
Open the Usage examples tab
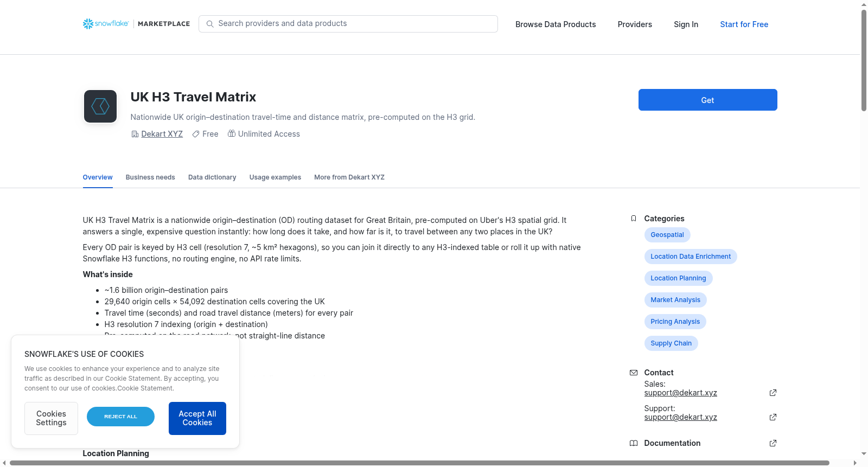(275, 177)
